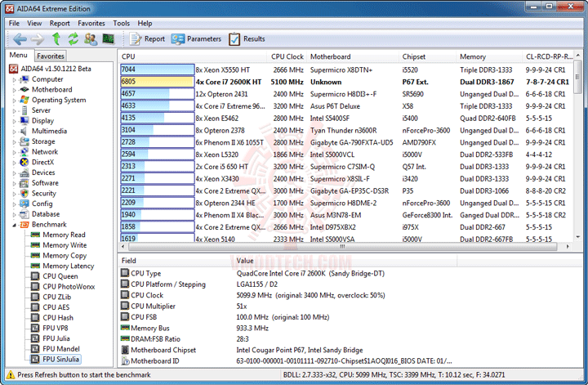Expand the Computer tree node

point(14,79)
